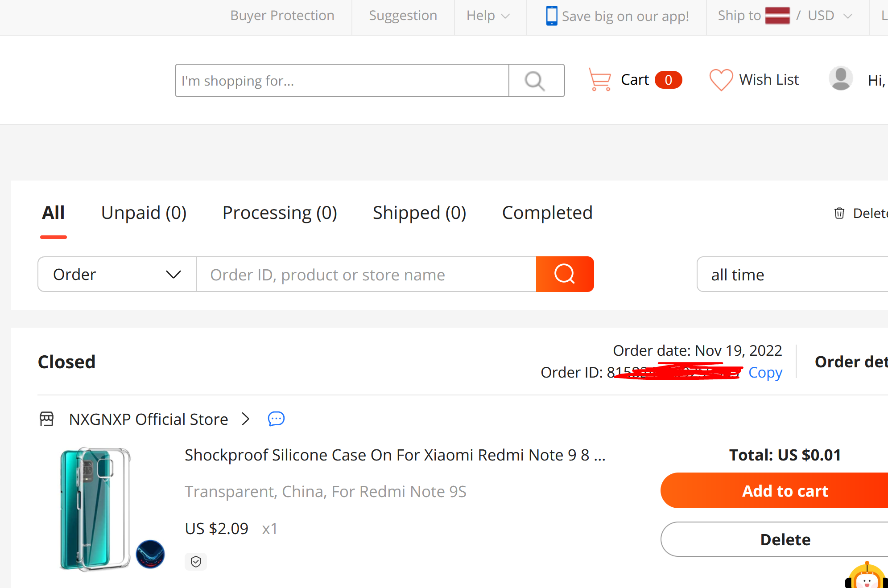Click the mobile phone app icon

(x=551, y=16)
